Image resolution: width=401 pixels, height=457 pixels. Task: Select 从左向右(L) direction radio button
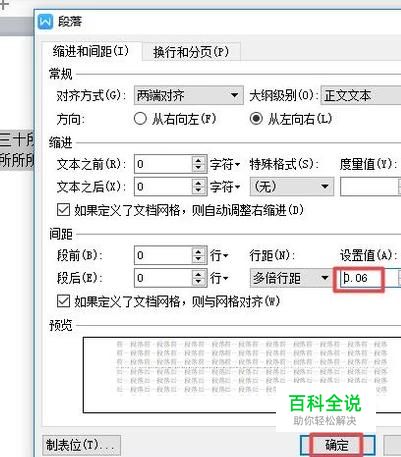256,119
